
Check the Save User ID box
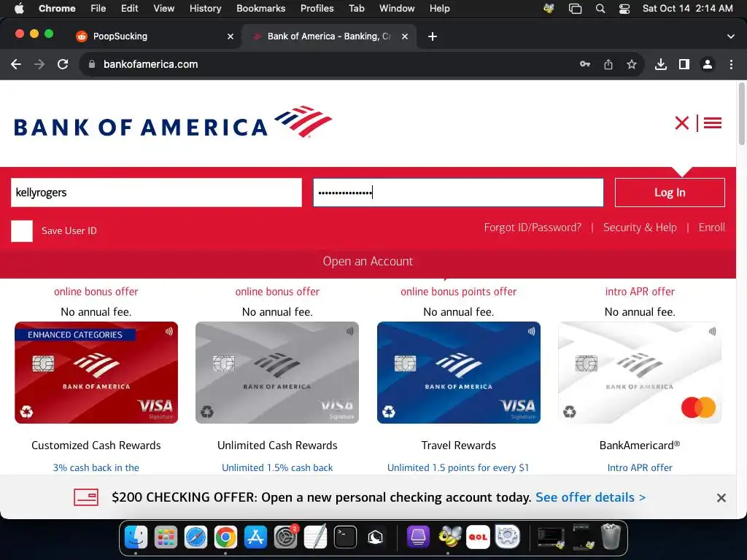point(22,231)
